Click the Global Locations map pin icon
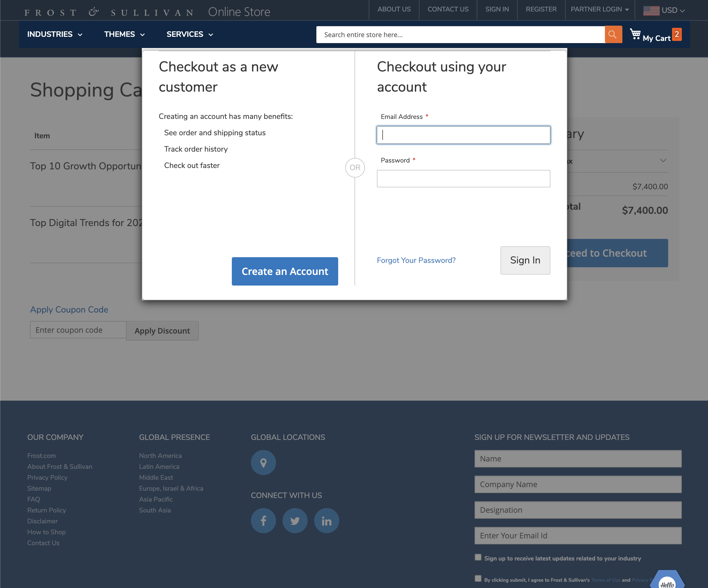The image size is (708, 588). (x=263, y=463)
